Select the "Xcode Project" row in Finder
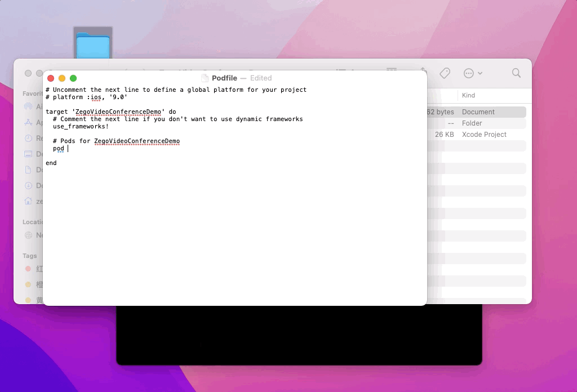 click(x=477, y=135)
